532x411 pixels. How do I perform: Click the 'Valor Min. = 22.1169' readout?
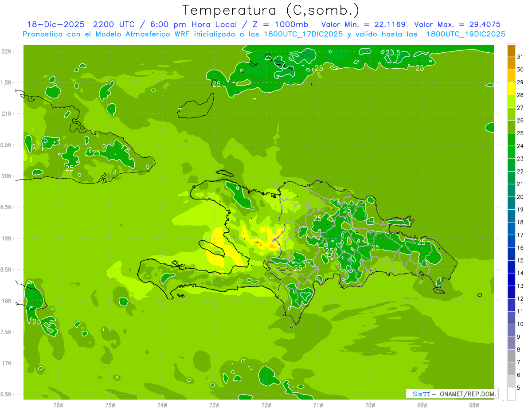pyautogui.click(x=363, y=24)
